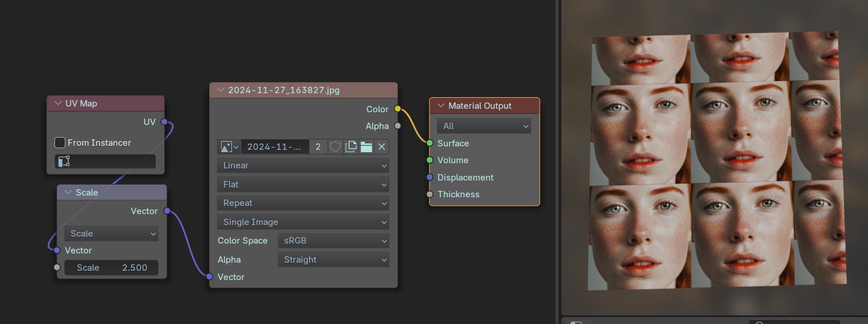Click the Scale node Vector output socket
The image size is (868, 324).
point(167,211)
